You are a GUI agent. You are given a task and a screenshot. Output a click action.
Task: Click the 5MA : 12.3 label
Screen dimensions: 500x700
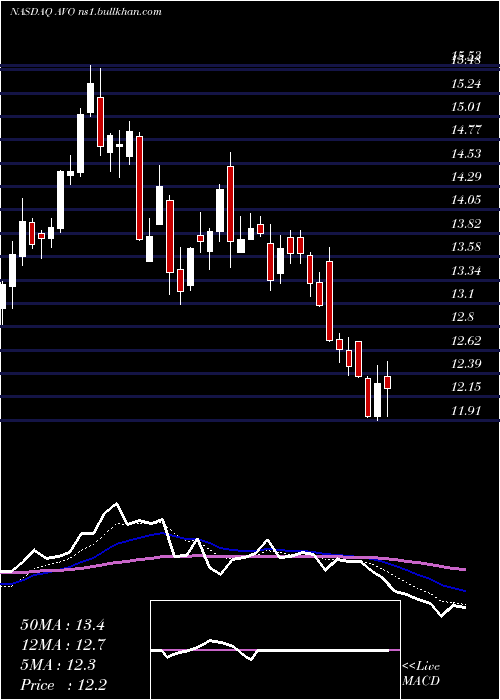(x=58, y=665)
